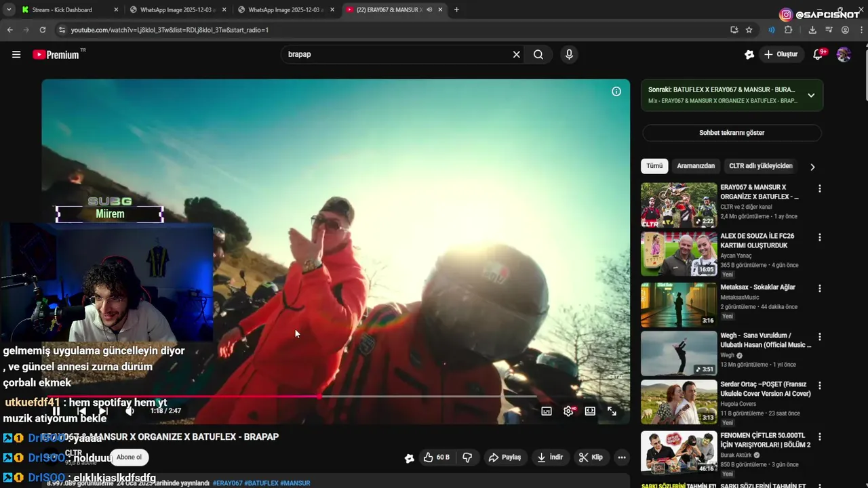Viewport: 868px width, 488px height.
Task: Open the notifications bell
Action: tap(818, 54)
